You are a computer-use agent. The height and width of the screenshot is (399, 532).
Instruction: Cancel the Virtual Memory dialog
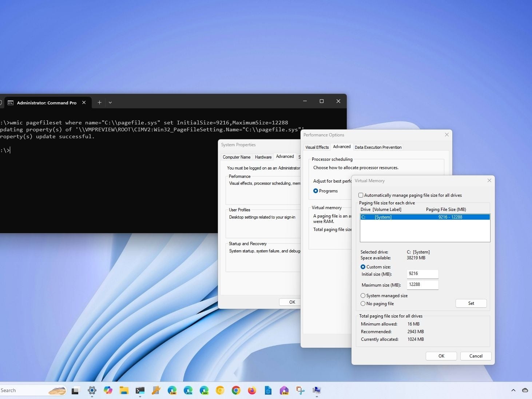tap(476, 356)
